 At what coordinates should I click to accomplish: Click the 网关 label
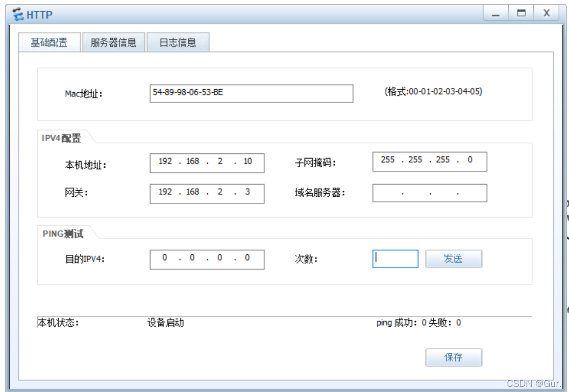pos(76,193)
